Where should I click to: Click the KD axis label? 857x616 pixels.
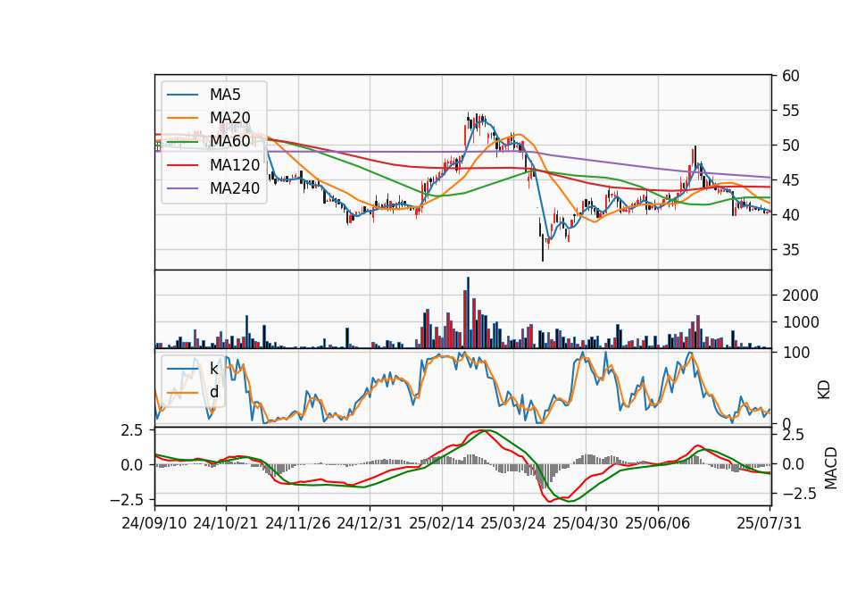point(824,390)
